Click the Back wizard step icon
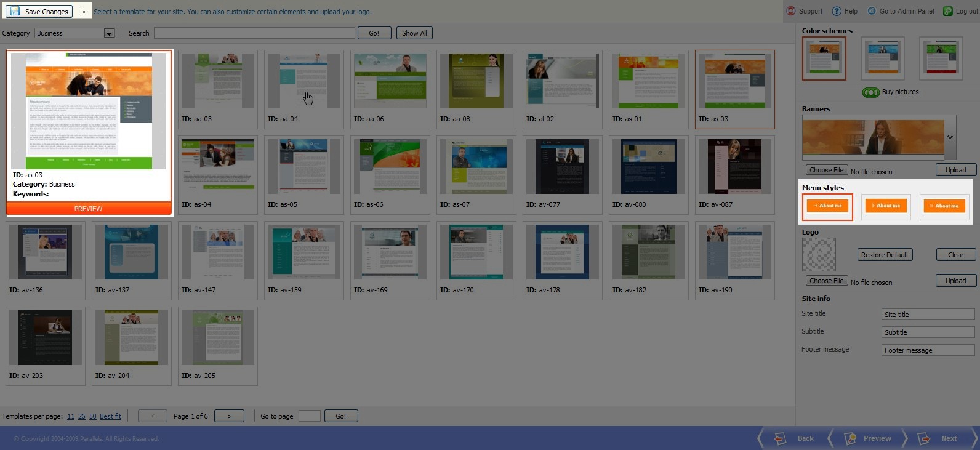This screenshot has height=450, width=980. (780, 438)
